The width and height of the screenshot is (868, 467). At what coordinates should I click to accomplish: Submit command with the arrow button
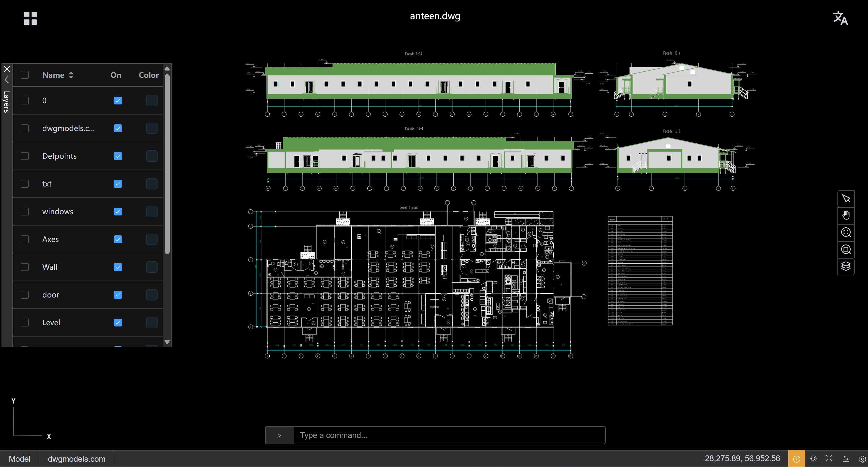279,435
